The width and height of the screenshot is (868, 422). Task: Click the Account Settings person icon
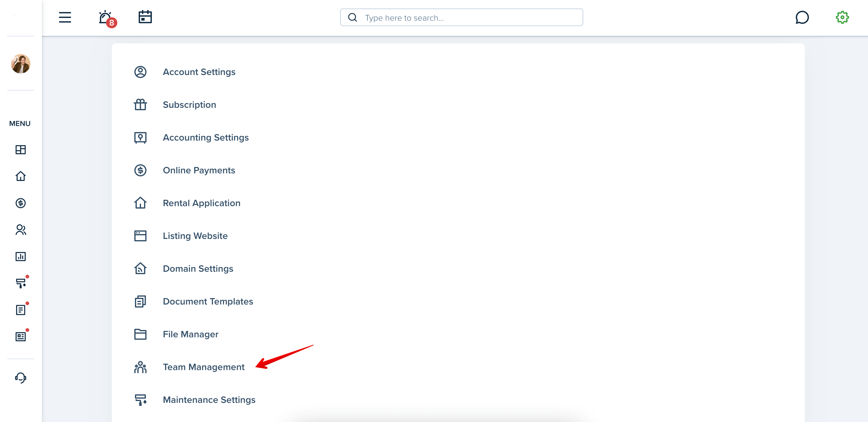pos(140,72)
